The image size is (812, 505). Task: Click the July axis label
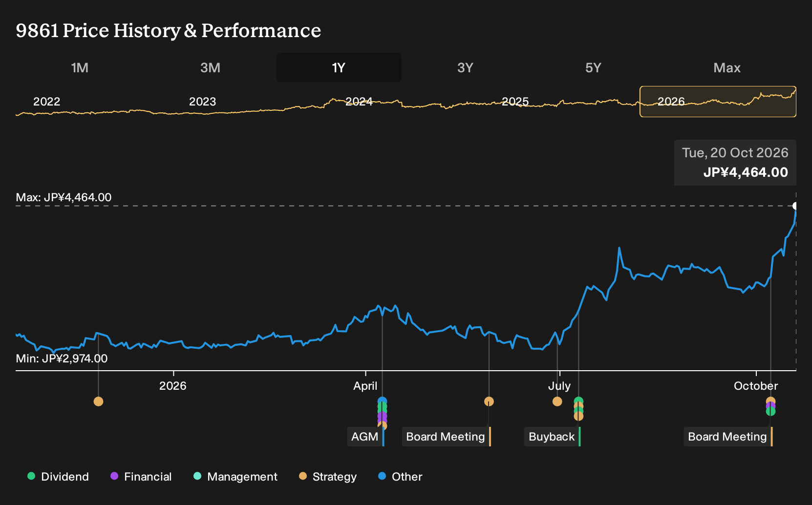tap(559, 386)
